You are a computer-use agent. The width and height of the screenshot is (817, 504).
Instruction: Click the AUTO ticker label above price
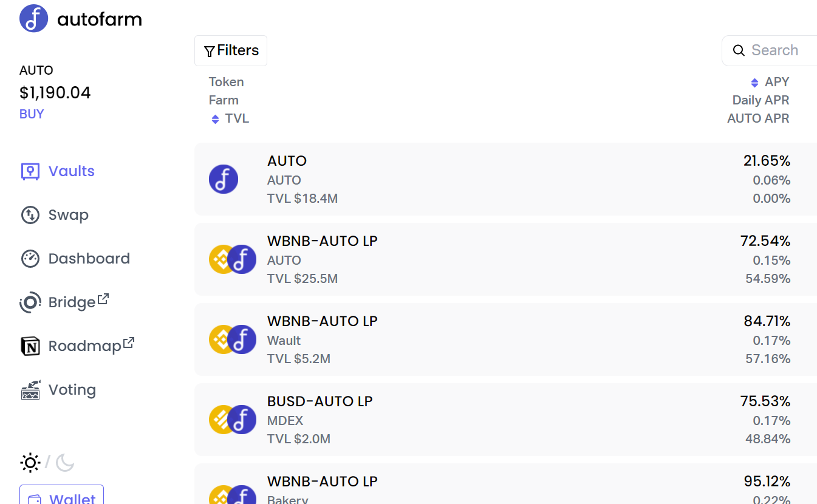coord(36,70)
